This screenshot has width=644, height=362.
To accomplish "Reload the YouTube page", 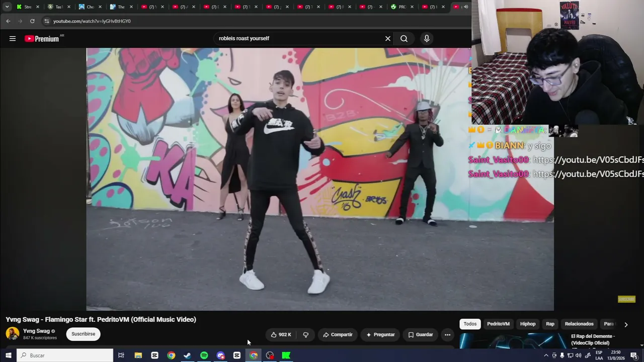I will 32,21.
